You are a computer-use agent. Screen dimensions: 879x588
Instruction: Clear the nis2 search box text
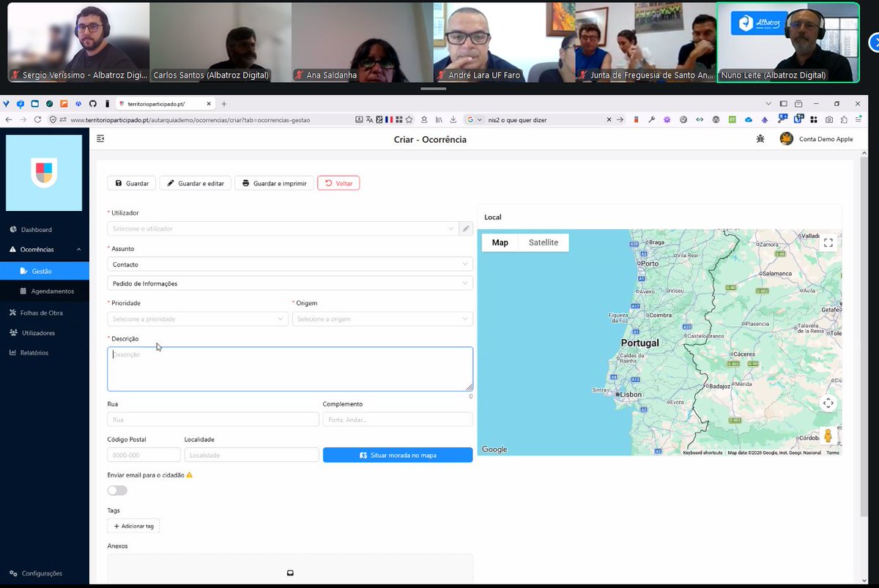[x=609, y=119]
